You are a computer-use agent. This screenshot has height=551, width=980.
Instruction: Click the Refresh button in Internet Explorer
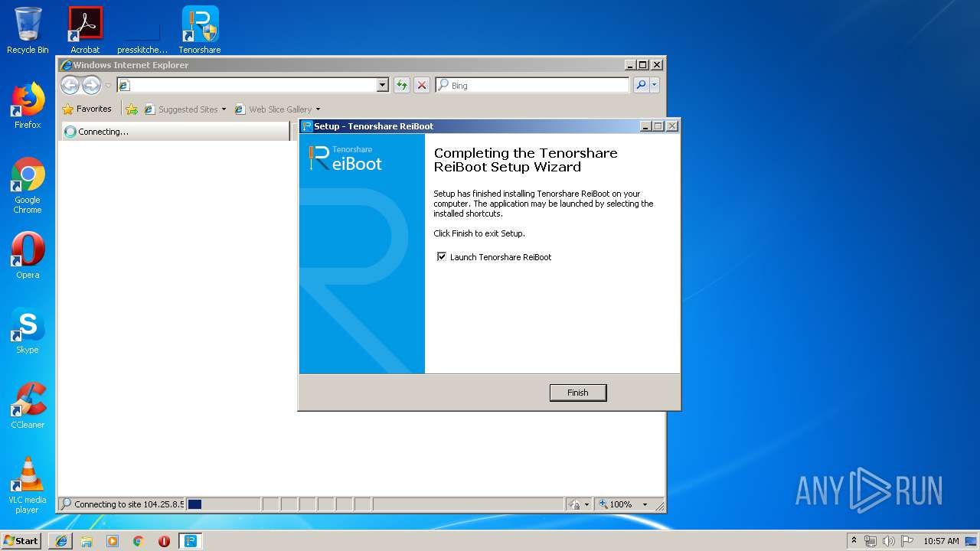click(402, 85)
